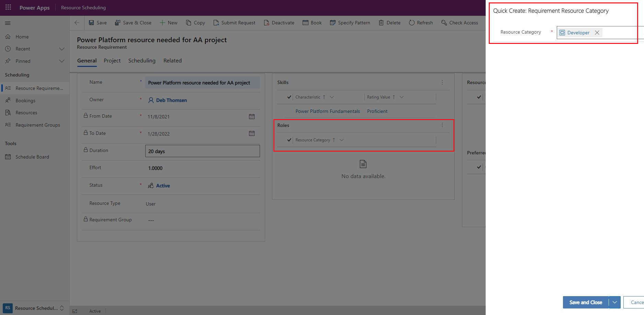Switch to the Scheduling tab
This screenshot has height=315, width=644.
[x=142, y=60]
